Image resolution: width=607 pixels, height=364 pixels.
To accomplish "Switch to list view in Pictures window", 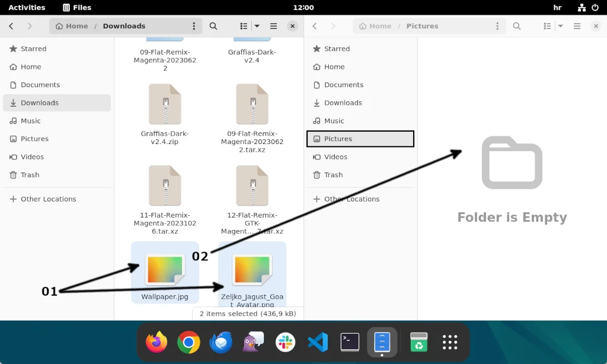I will pos(547,26).
